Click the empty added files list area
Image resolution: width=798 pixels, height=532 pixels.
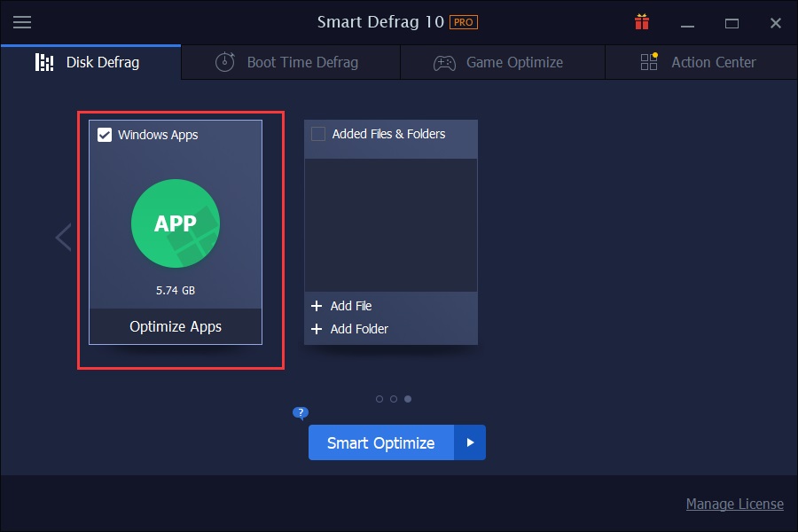pyautogui.click(x=391, y=225)
